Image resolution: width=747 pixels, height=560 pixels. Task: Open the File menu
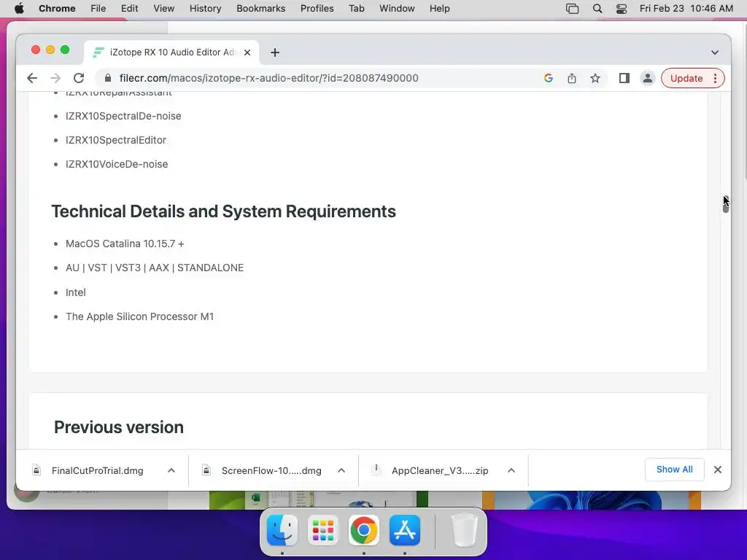[98, 9]
